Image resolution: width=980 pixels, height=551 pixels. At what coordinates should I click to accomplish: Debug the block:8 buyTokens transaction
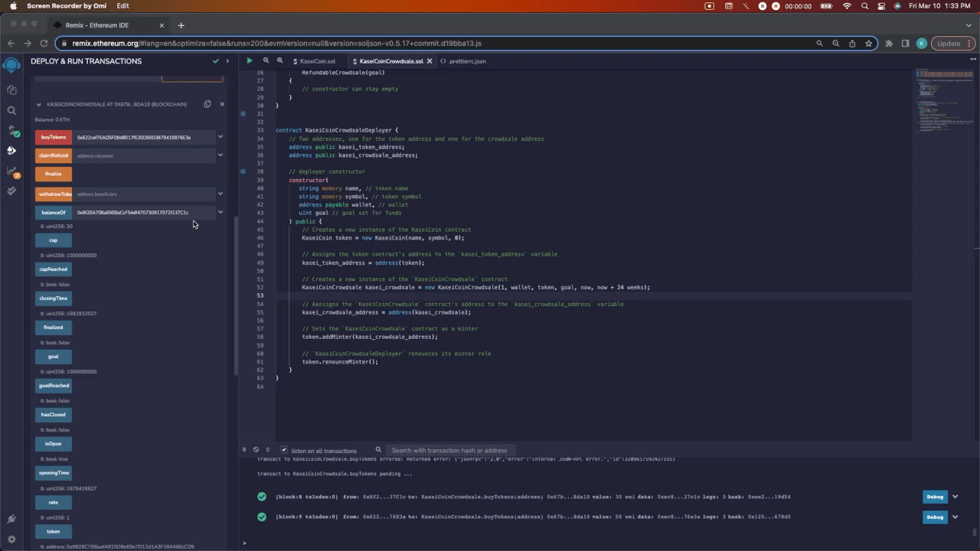point(935,497)
